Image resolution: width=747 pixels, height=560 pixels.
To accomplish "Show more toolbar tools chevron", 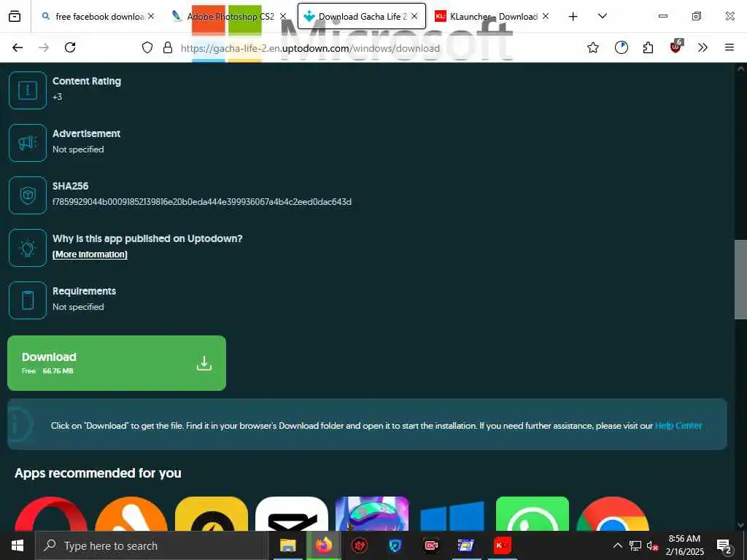I will [703, 47].
